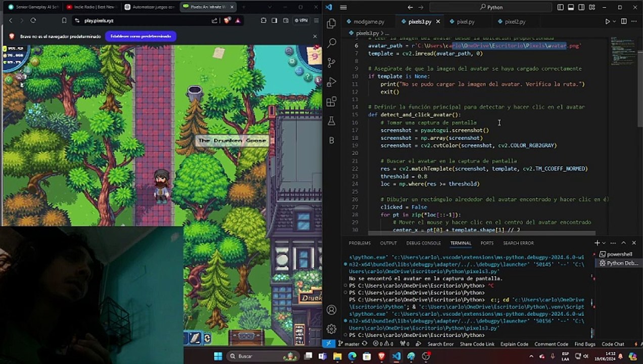
Task: Click Explain Code in status bar
Action: click(514, 344)
